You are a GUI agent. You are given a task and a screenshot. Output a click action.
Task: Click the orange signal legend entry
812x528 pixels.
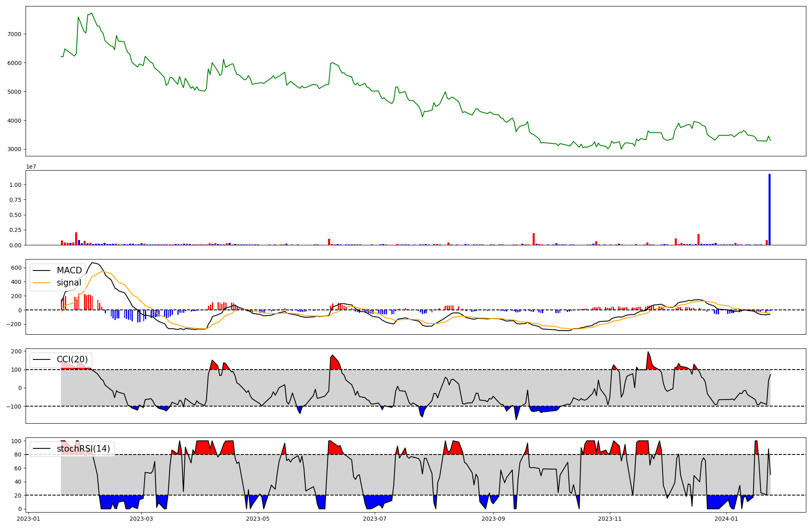point(69,283)
